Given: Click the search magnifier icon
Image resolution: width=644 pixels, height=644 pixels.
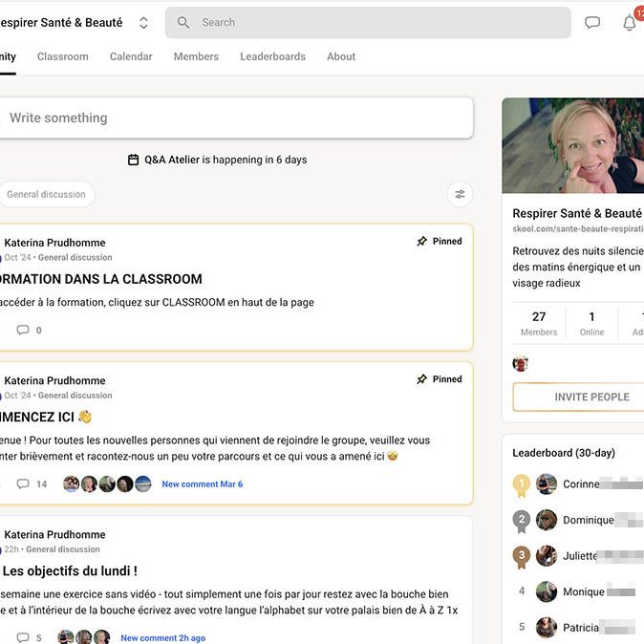Looking at the screenshot, I should [183, 23].
